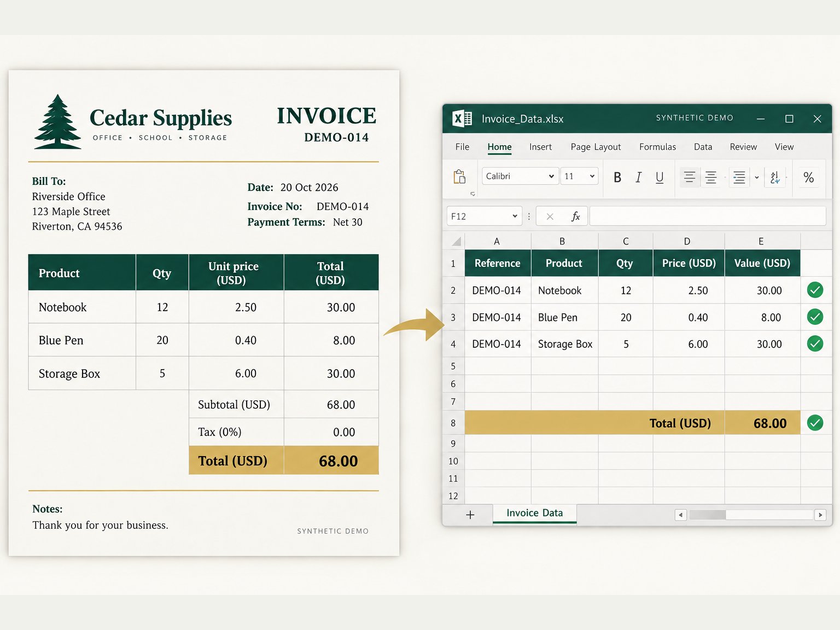The width and height of the screenshot is (840, 630).
Task: Click the horizontal scrollbar right arrow
Action: (820, 515)
